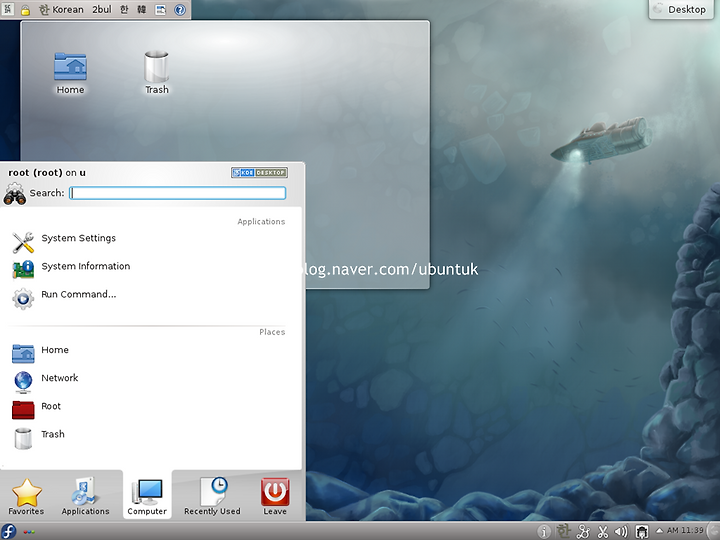Image resolution: width=720 pixels, height=540 pixels.
Task: Open the Klipper scissors clipboard icon
Action: pyautogui.click(x=602, y=532)
